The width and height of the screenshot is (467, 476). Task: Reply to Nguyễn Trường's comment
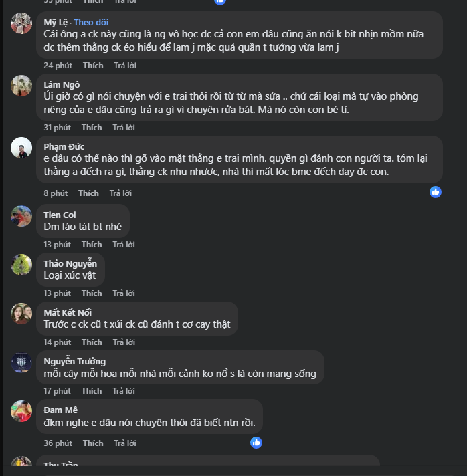[124, 391]
